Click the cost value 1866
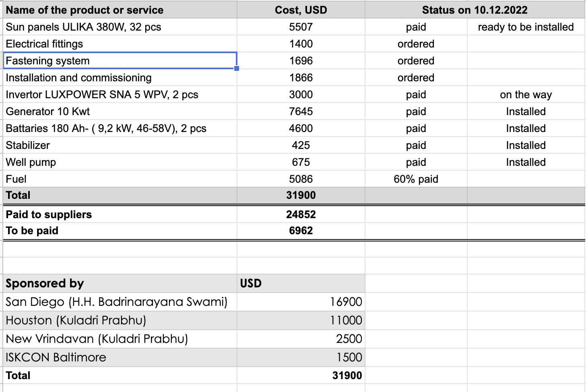The width and height of the screenshot is (586, 392). click(x=301, y=78)
